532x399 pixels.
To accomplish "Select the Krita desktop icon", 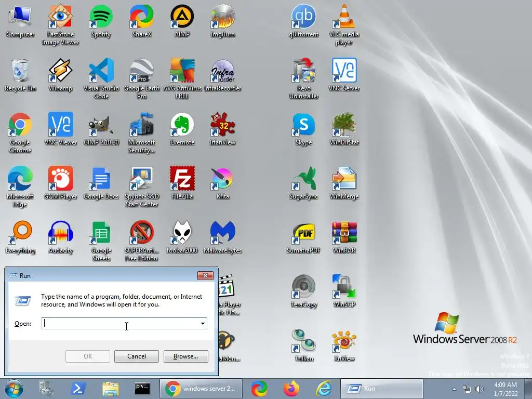I will click(222, 183).
